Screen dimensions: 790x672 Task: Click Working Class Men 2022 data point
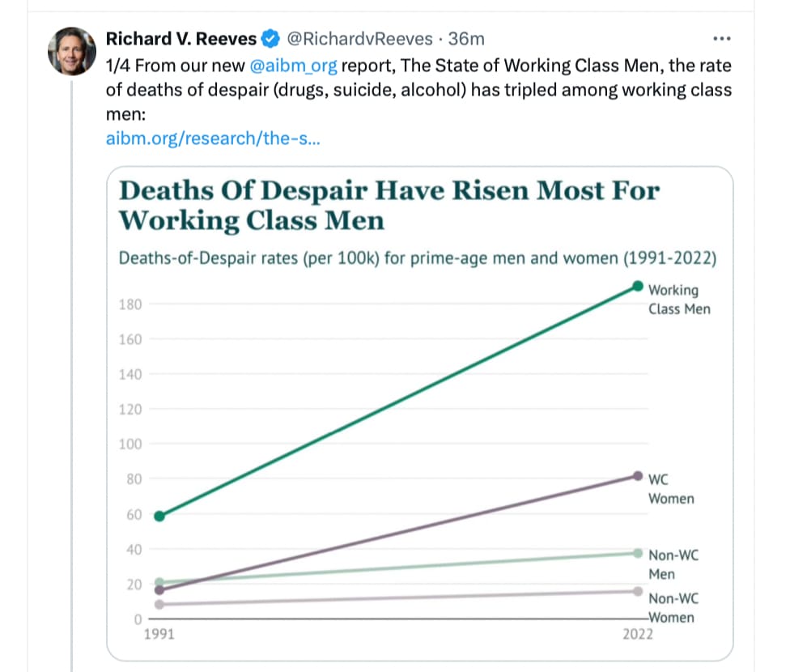coord(637,287)
